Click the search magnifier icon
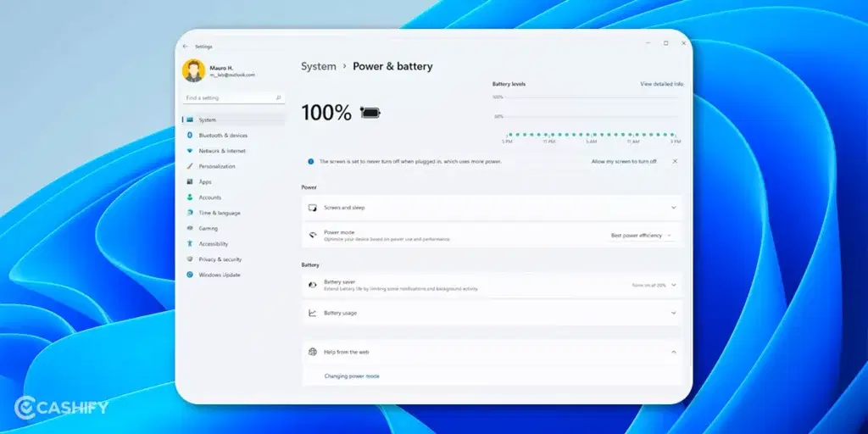 278,98
